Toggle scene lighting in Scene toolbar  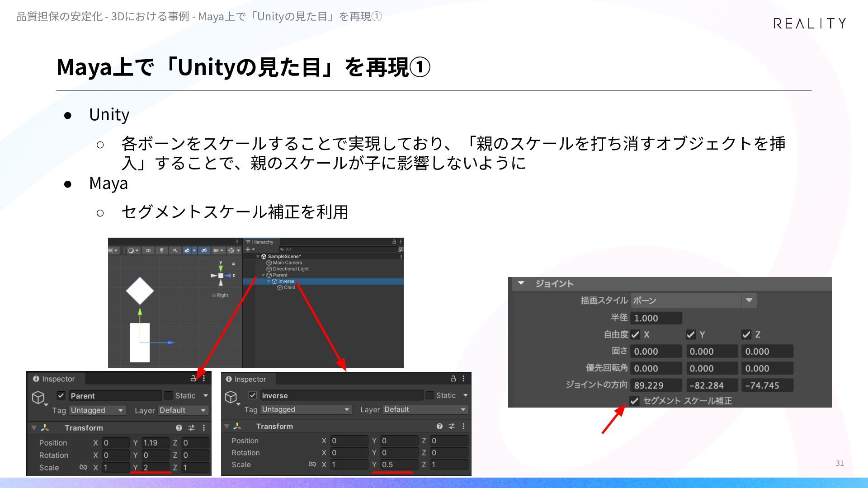click(161, 250)
